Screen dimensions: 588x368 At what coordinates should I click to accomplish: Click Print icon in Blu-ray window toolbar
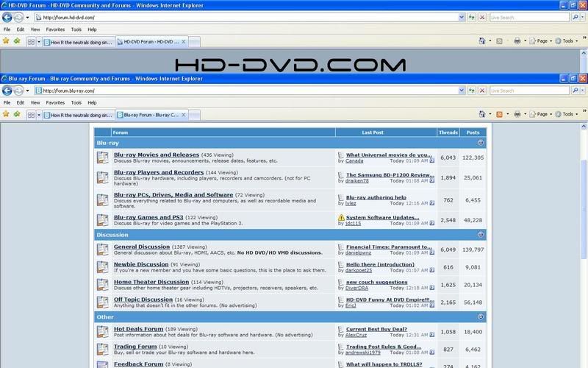tap(517, 114)
